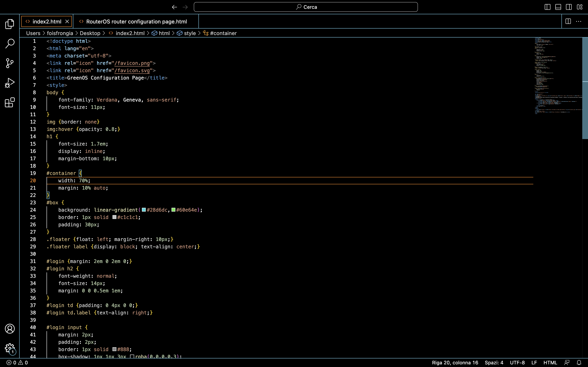Change language mode by clicking HTML in status bar
This screenshot has height=367, width=588.
[x=550, y=362]
